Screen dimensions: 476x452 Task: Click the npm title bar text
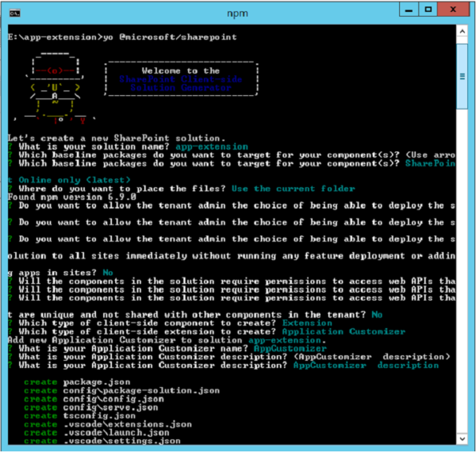[x=238, y=12]
